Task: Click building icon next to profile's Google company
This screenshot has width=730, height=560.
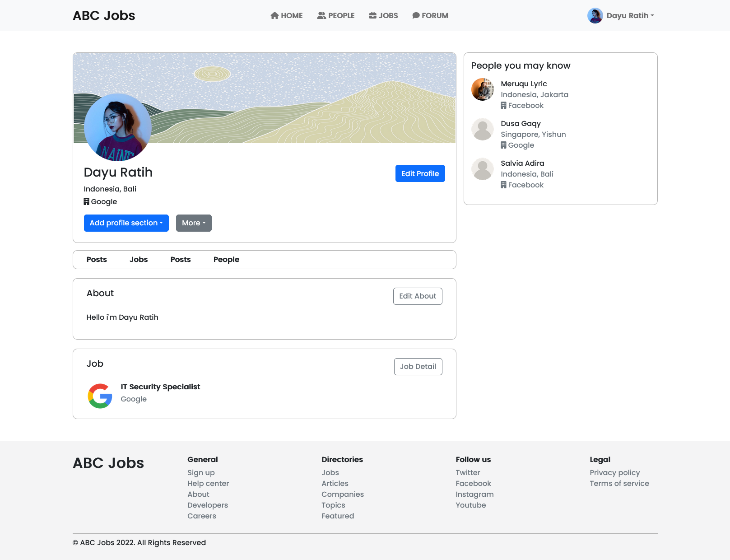Action: pos(86,201)
